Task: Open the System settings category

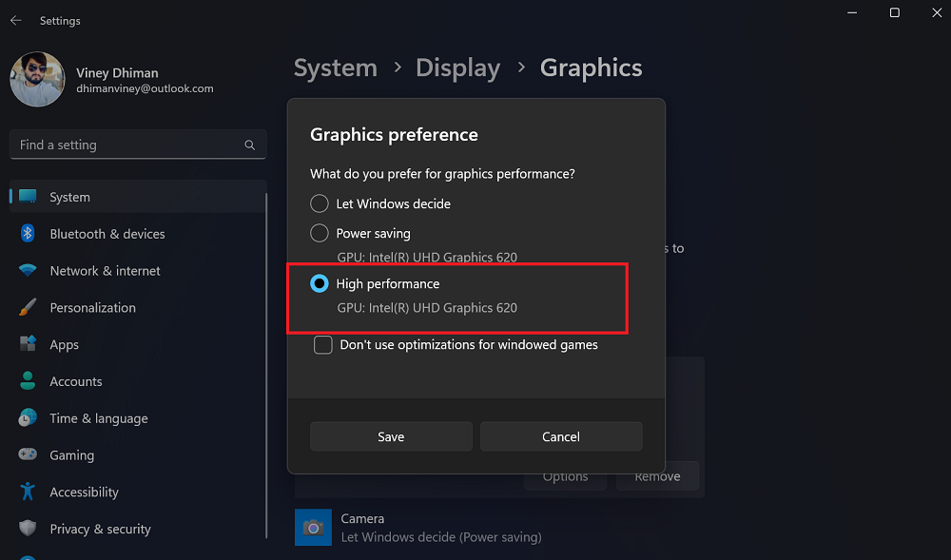Action: click(138, 197)
